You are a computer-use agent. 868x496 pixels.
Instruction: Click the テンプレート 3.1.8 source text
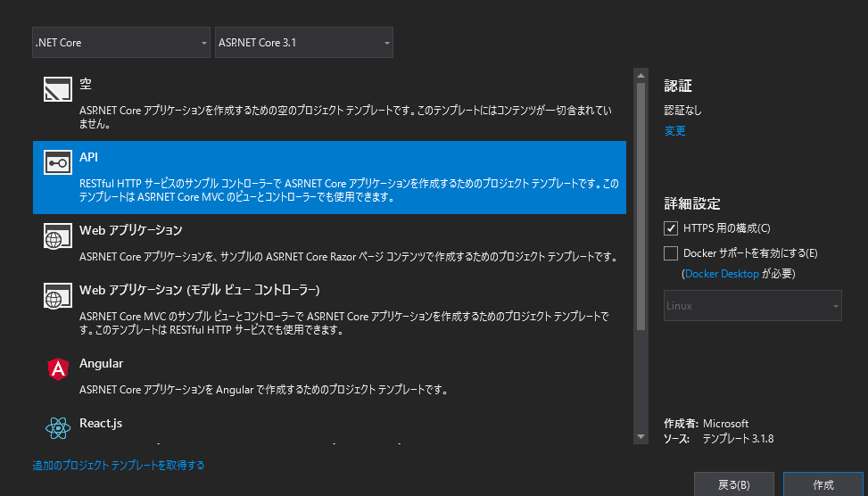click(x=738, y=439)
